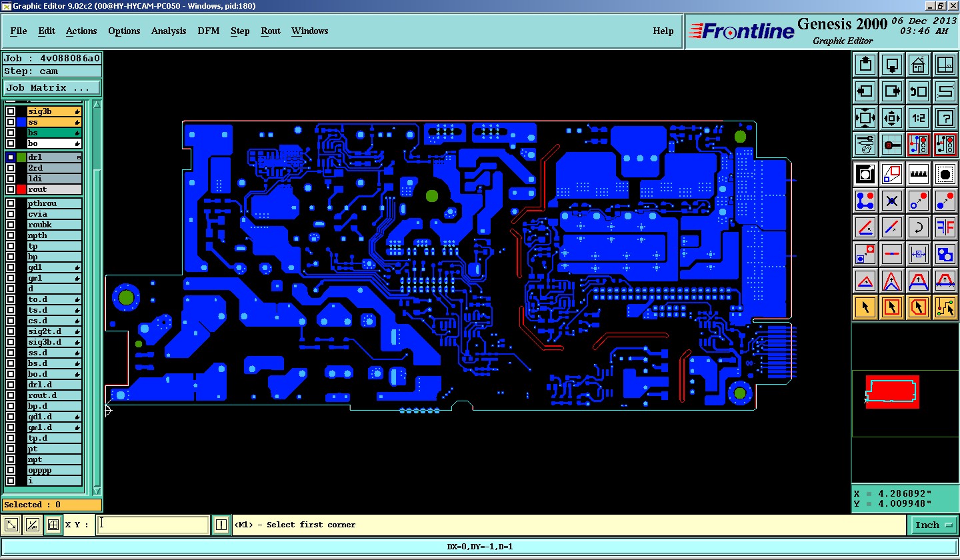Select the plain arrow pointer tool
960x560 pixels.
pos(865,307)
